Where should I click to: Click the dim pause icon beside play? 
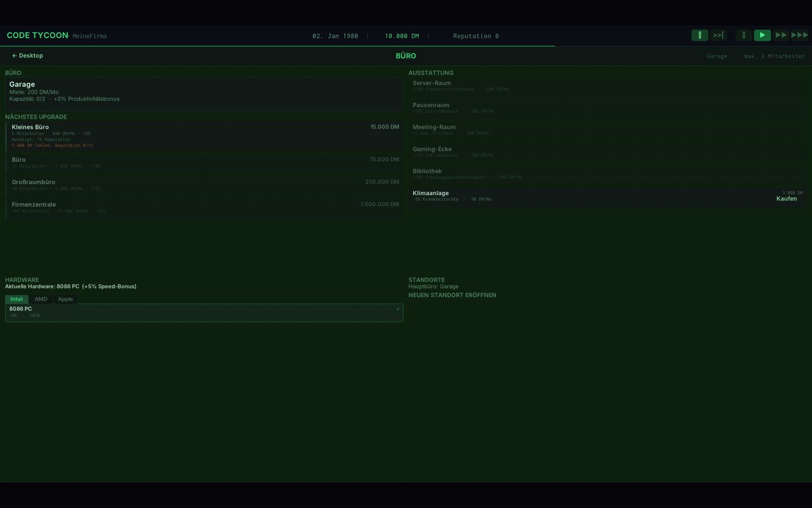coord(744,35)
